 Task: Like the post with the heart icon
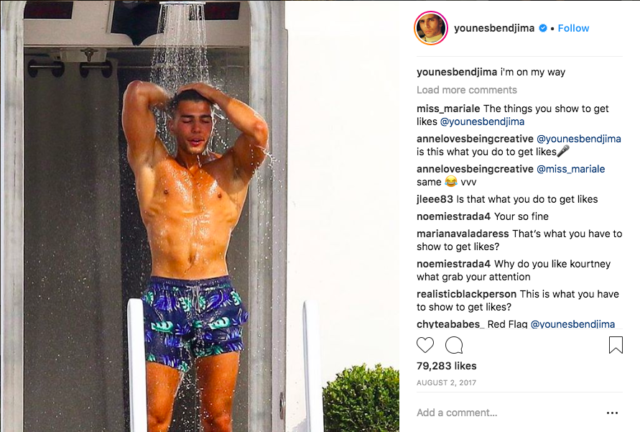(x=425, y=345)
